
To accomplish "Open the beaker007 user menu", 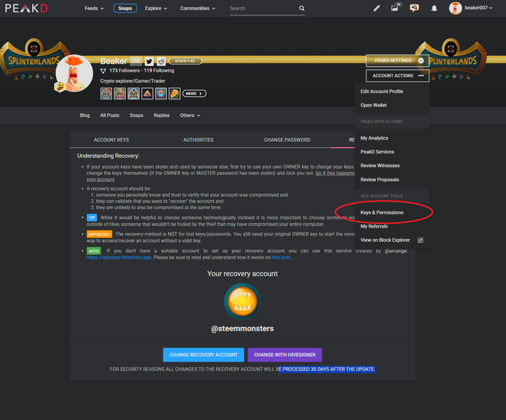I will pos(478,8).
